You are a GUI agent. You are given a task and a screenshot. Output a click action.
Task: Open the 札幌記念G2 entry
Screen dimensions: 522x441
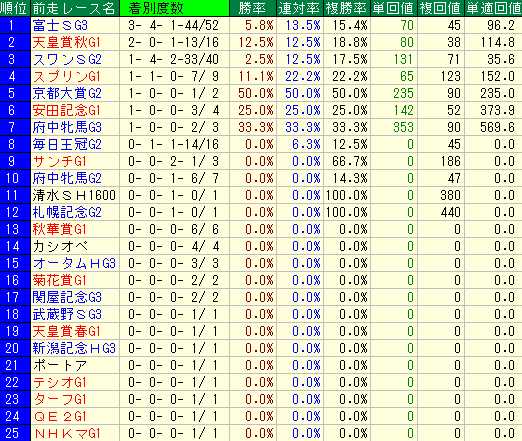click(x=67, y=212)
